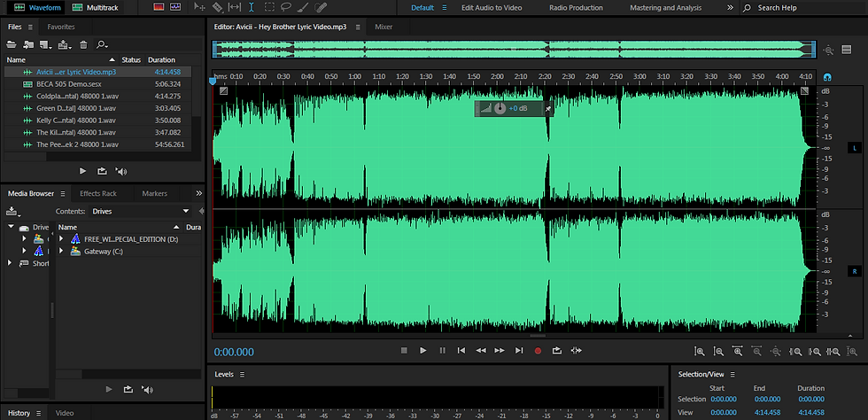This screenshot has width=868, height=420.
Task: Toggle the right channel R button
Action: (855, 270)
